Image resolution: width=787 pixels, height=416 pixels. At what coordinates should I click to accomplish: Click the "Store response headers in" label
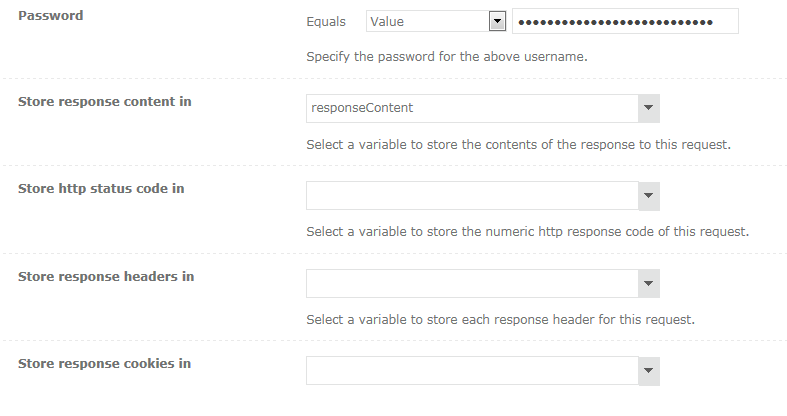[106, 276]
